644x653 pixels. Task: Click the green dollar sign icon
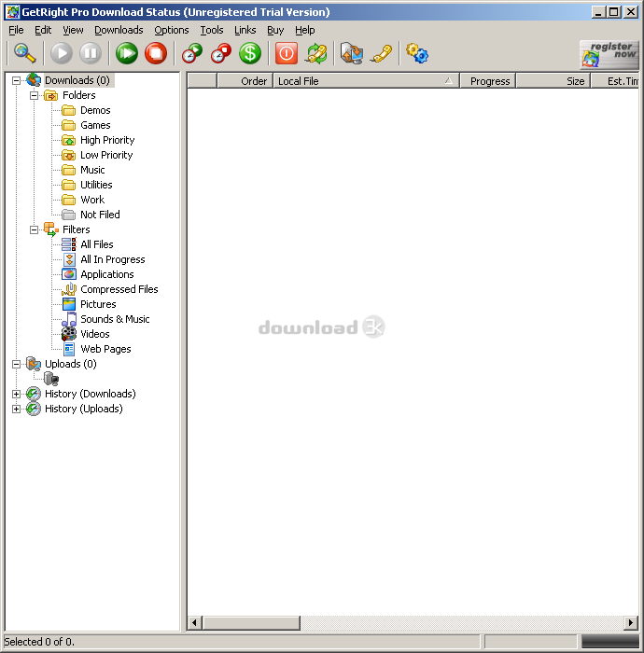click(x=250, y=53)
